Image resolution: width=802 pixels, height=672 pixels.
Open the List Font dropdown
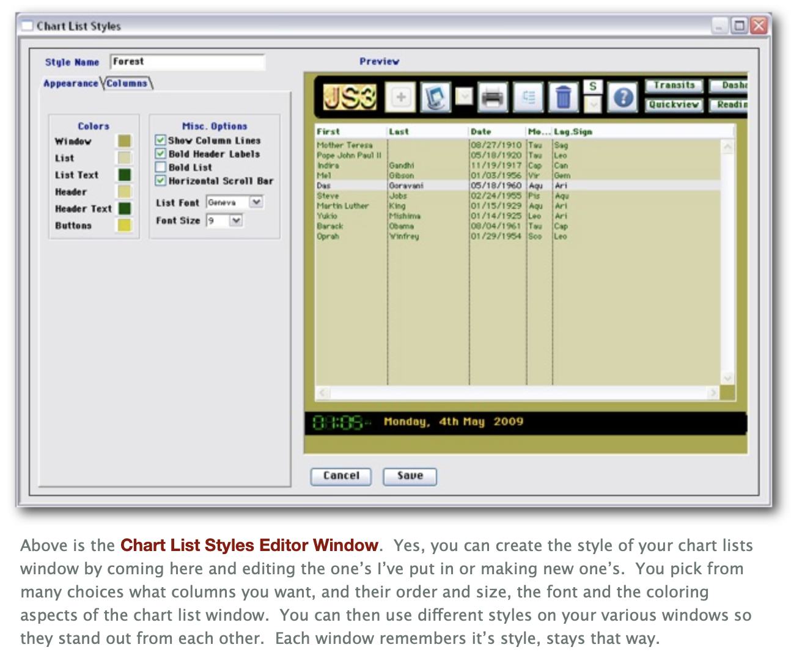[x=256, y=202]
